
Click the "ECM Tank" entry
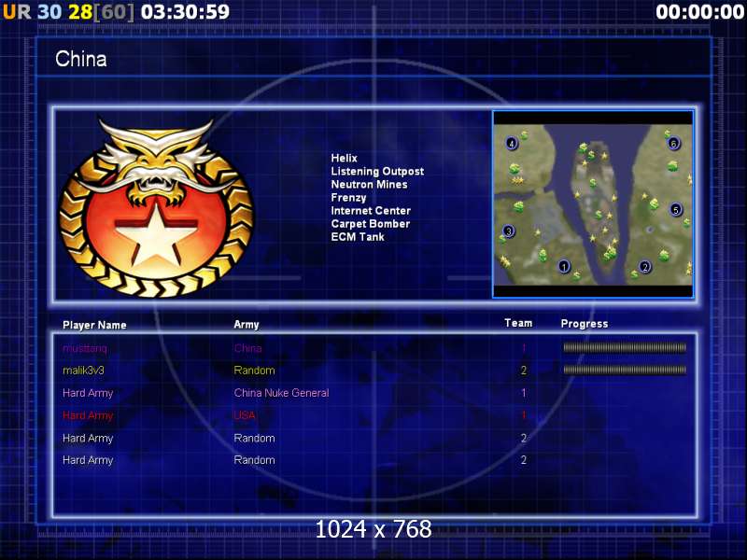tap(358, 237)
